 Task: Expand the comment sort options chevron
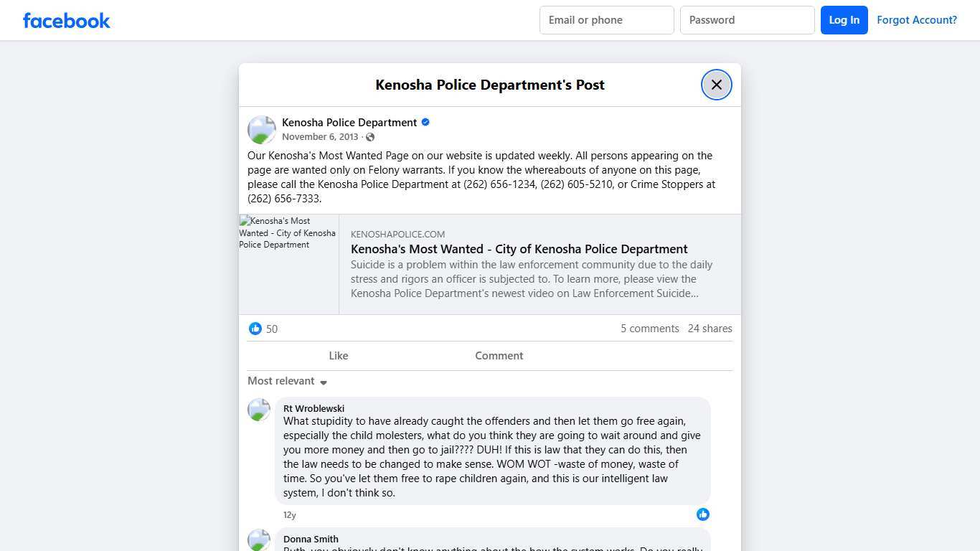point(323,382)
